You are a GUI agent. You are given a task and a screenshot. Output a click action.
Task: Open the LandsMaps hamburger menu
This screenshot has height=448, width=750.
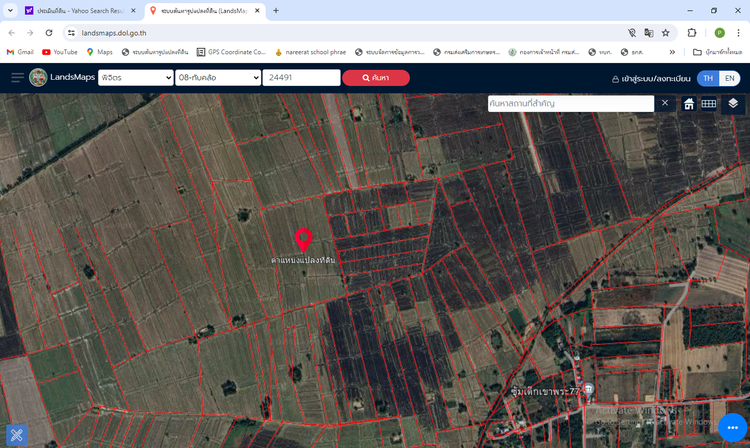pyautogui.click(x=17, y=78)
